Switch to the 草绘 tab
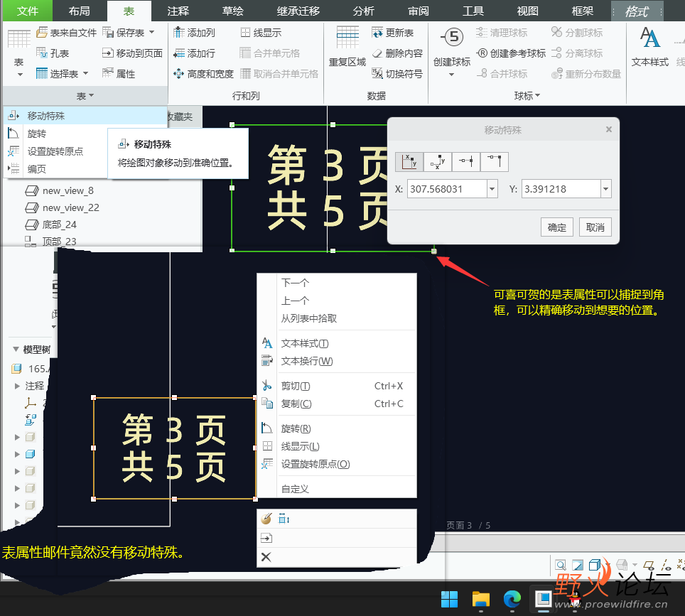Image resolution: width=685 pixels, height=616 pixels. point(233,11)
